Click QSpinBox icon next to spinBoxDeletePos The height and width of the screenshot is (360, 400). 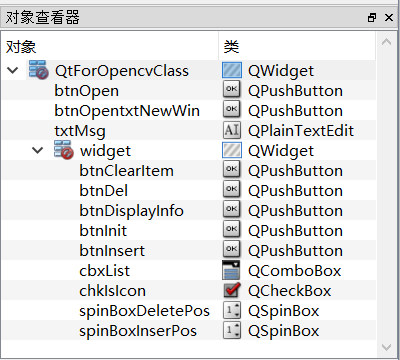[231, 310]
